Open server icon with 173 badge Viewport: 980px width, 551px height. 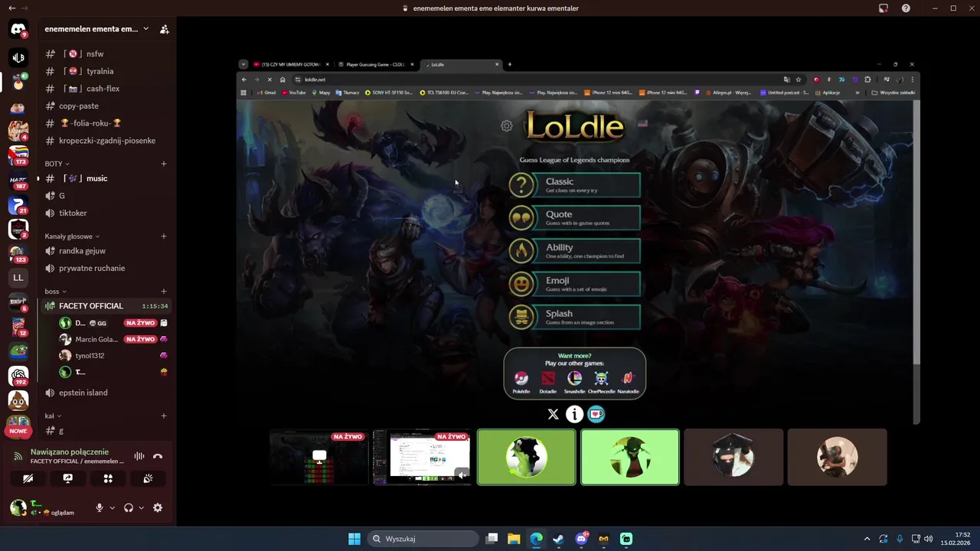[x=18, y=156]
